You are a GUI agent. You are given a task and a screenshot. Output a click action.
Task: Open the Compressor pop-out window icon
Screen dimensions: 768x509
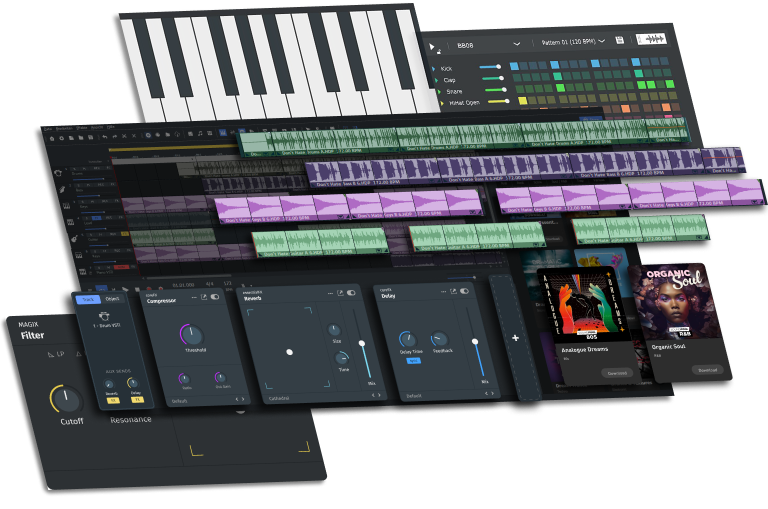(x=204, y=297)
